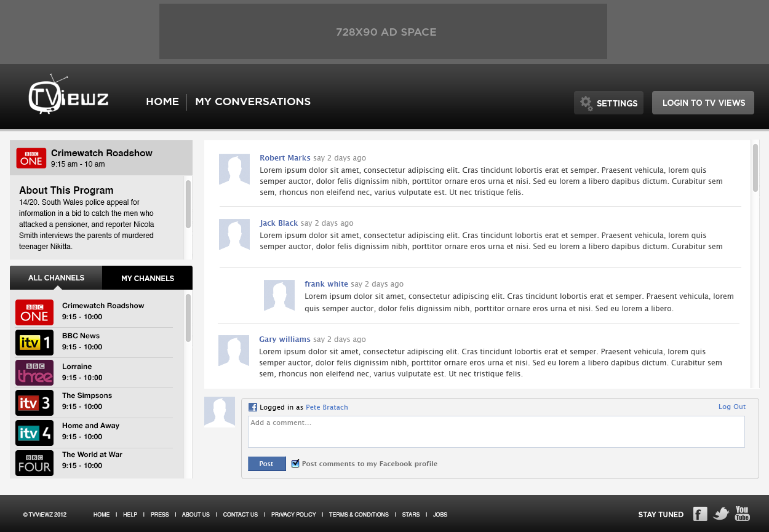Open My Conversations from the top navigation
This screenshot has width=769, height=532.
[253, 101]
